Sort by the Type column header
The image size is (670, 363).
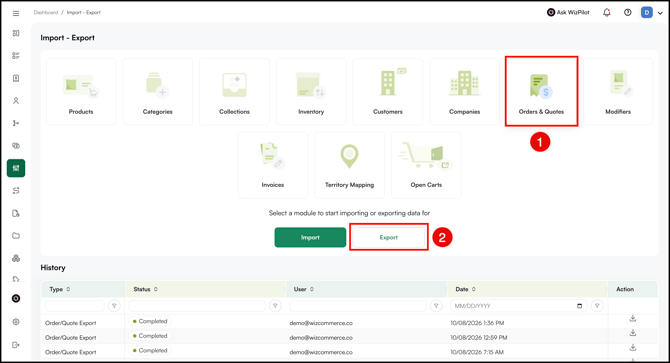59,289
